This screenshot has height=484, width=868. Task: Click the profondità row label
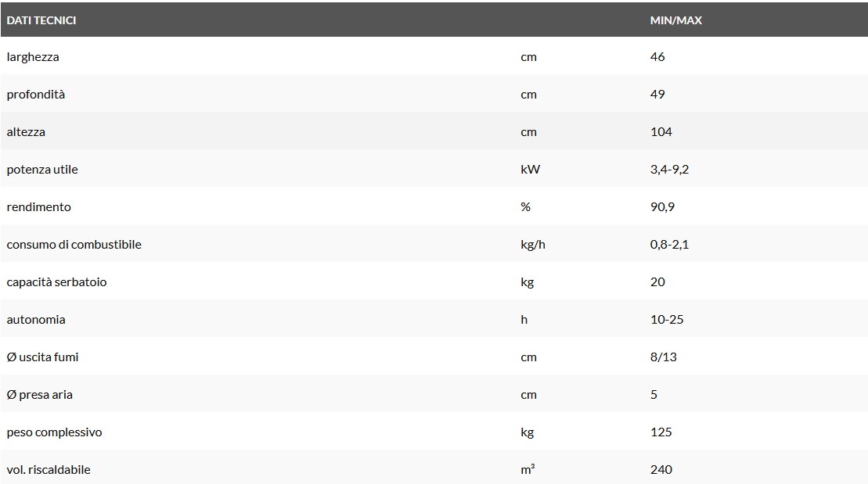pos(36,95)
